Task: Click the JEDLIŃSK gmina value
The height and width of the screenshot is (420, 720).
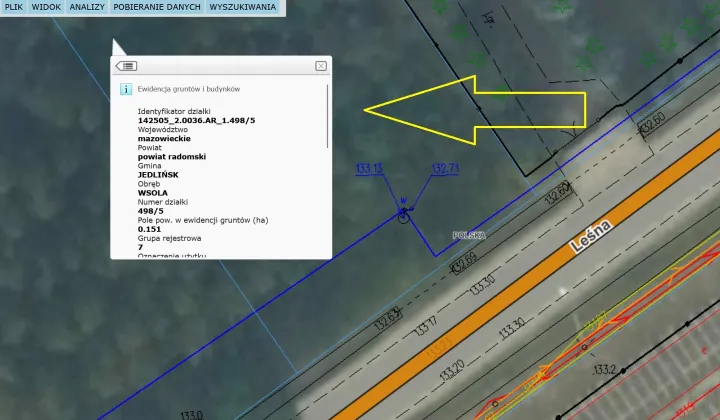Action: click(158, 175)
